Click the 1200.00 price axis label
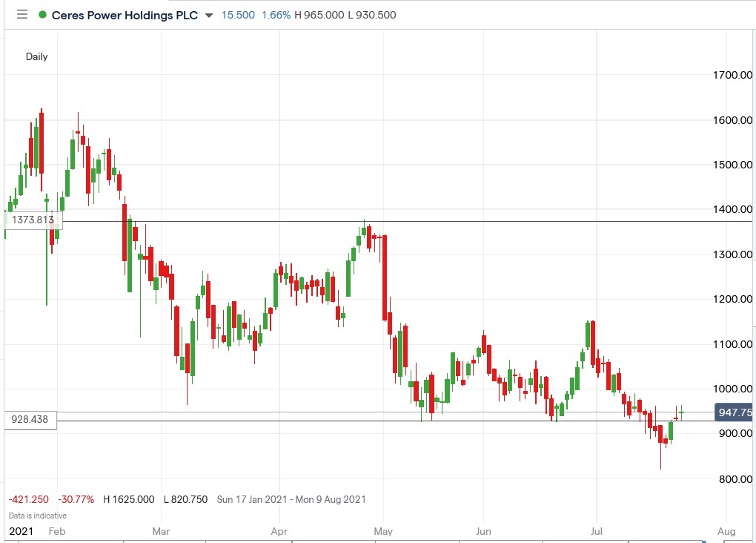The height and width of the screenshot is (543, 756). [732, 299]
